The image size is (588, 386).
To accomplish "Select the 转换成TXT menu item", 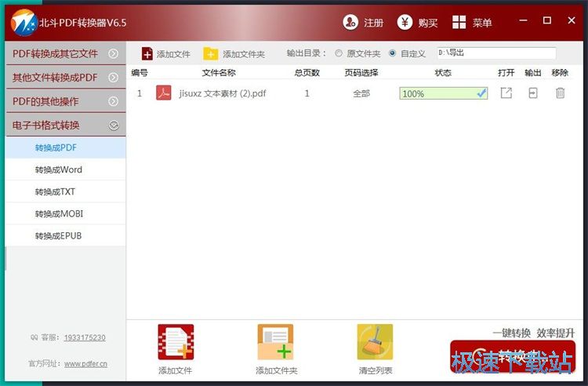I will tap(66, 191).
